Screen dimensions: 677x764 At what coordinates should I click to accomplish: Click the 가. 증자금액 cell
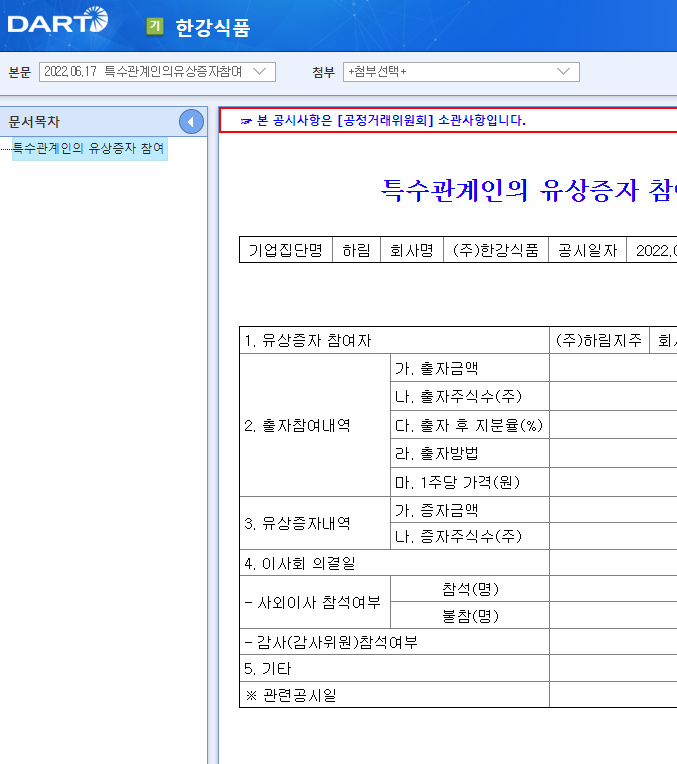coord(470,510)
